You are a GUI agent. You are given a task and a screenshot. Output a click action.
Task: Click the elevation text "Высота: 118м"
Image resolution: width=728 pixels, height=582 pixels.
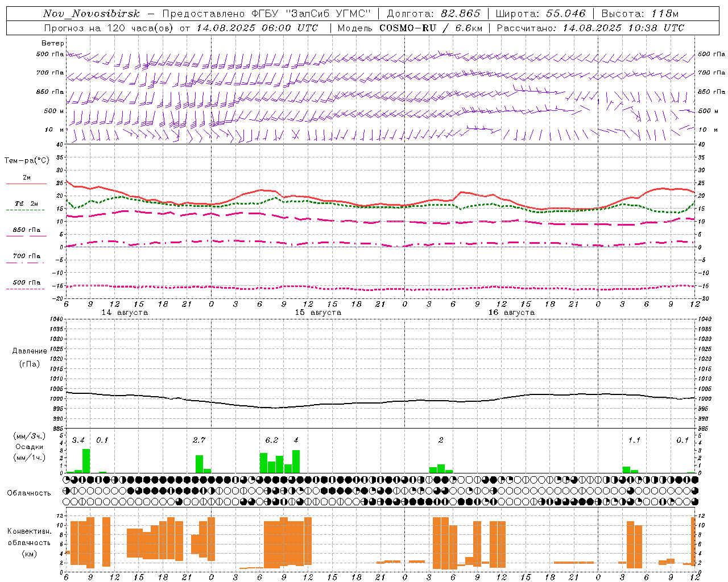(640, 14)
